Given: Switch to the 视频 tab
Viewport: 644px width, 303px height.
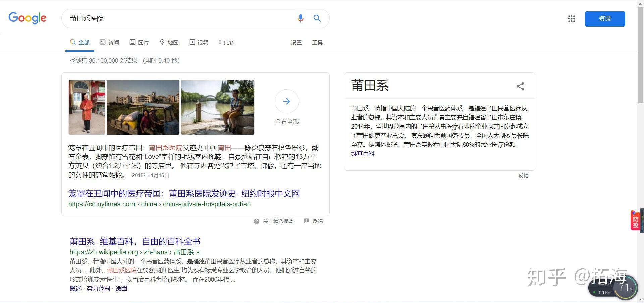Looking at the screenshot, I should pyautogui.click(x=199, y=42).
